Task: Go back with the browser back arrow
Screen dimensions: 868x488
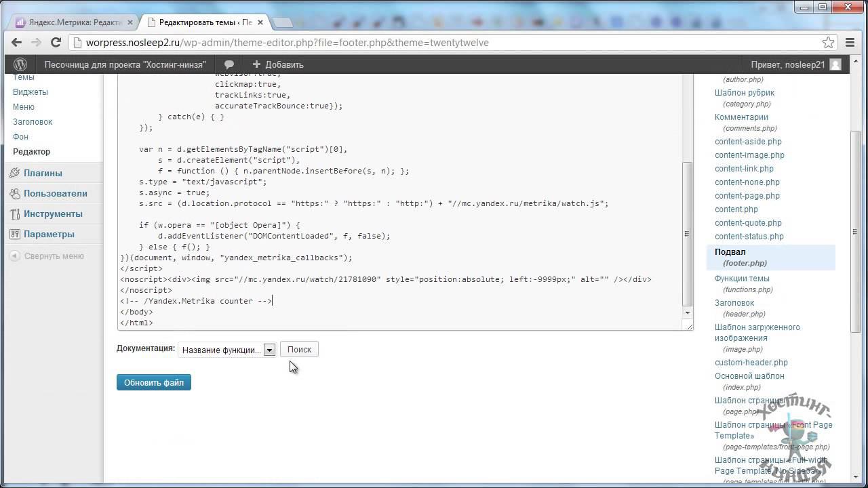Action: 16,42
